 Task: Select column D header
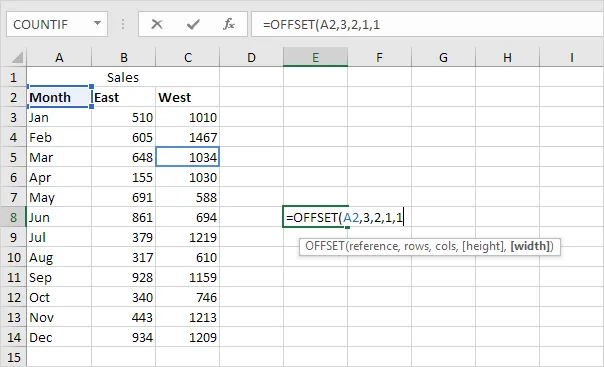tap(252, 57)
